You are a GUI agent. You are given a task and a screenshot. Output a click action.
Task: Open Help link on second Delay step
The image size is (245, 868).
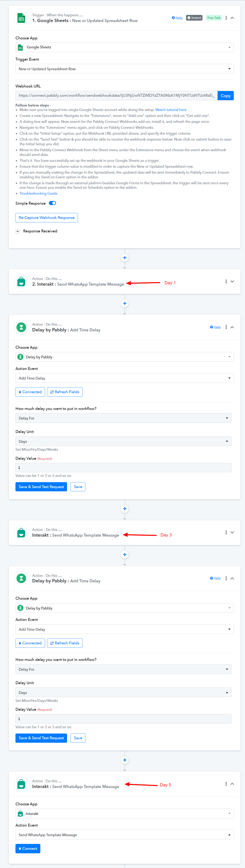click(x=215, y=578)
